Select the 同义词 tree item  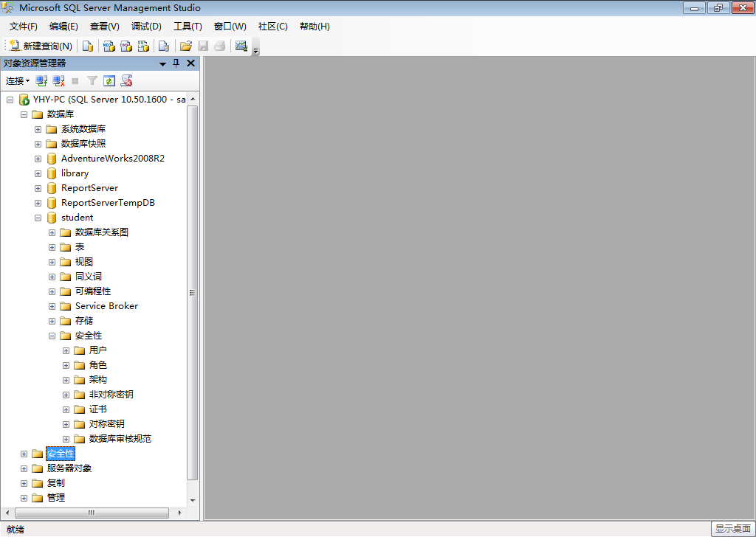[89, 277]
